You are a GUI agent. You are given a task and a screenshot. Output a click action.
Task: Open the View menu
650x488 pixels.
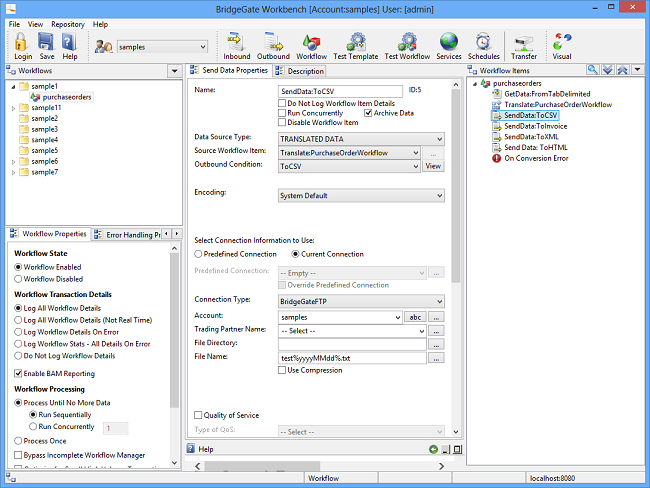click(x=35, y=24)
